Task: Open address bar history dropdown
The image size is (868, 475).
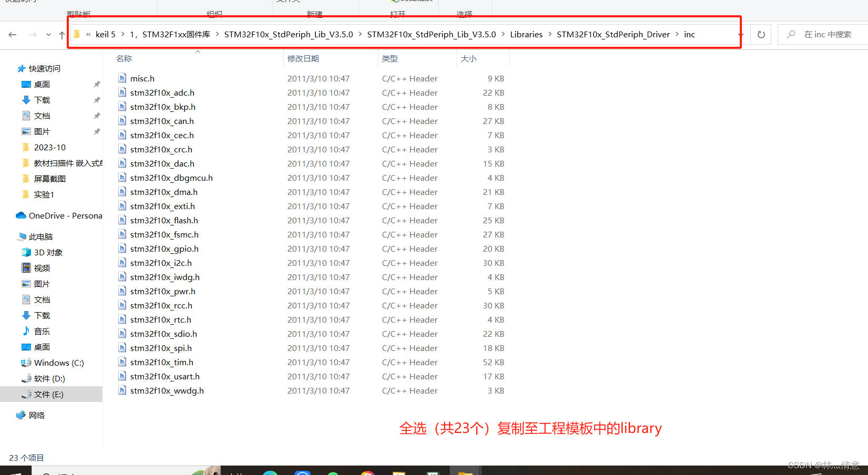Action: click(x=741, y=35)
